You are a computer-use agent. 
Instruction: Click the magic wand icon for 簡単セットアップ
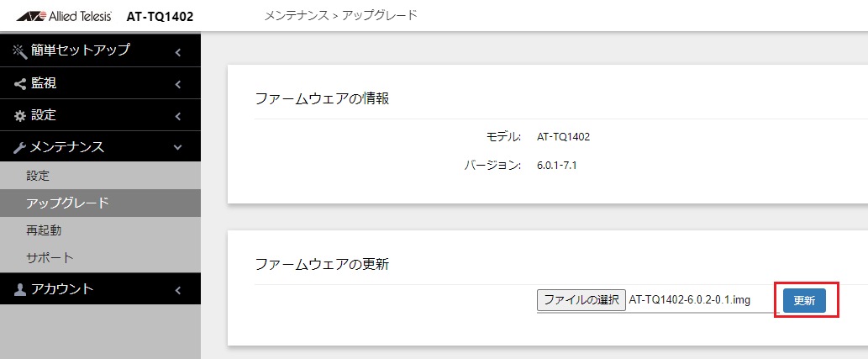click(x=20, y=51)
